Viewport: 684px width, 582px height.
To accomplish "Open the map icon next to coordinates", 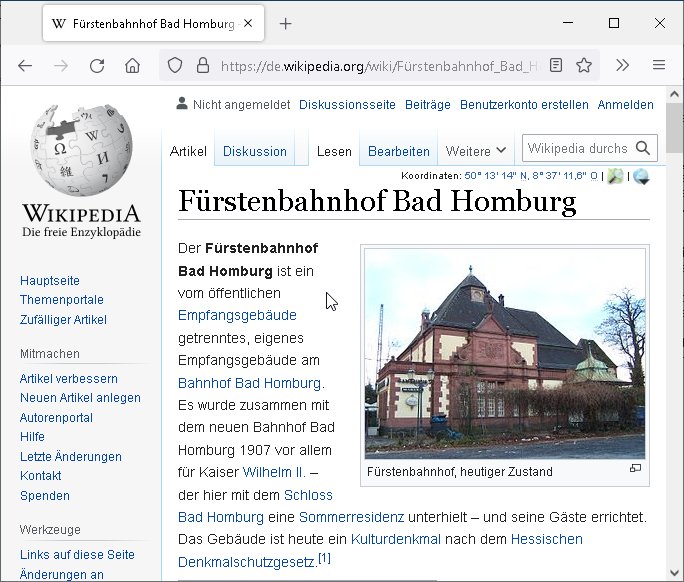I will (615, 176).
